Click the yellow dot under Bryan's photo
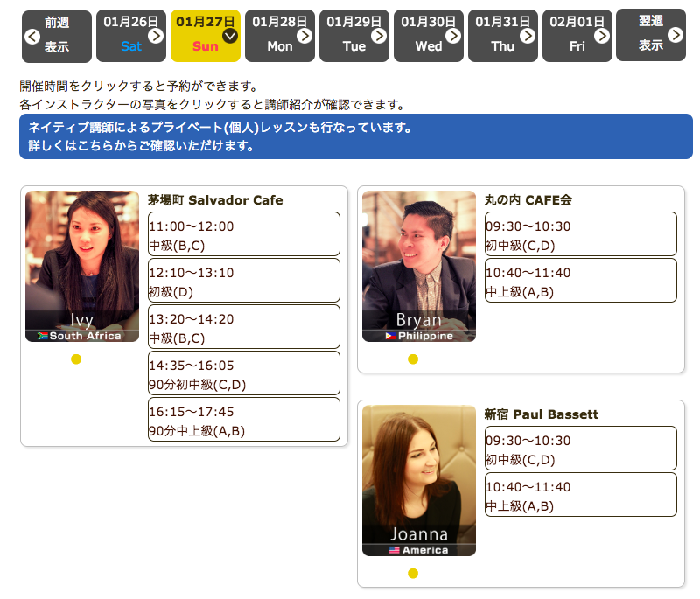700x599 pixels. (x=413, y=359)
